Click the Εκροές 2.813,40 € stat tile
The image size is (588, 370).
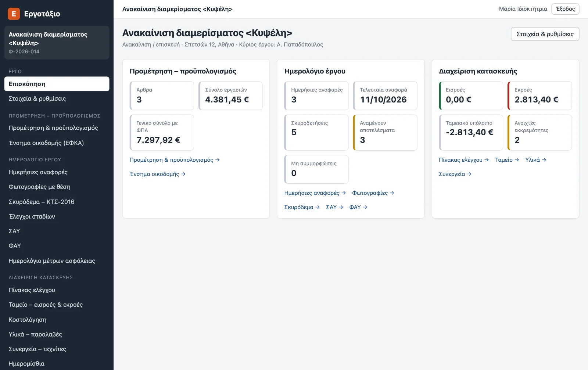tap(540, 96)
